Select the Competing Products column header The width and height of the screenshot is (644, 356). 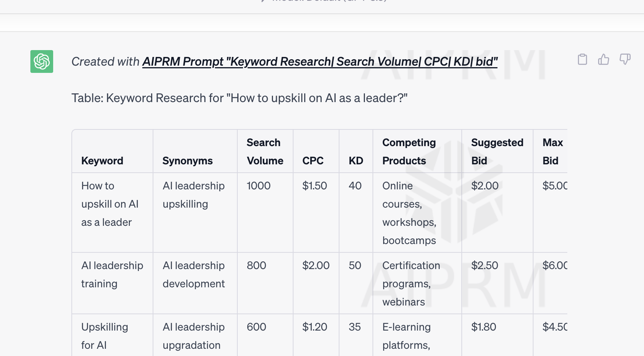click(x=409, y=151)
